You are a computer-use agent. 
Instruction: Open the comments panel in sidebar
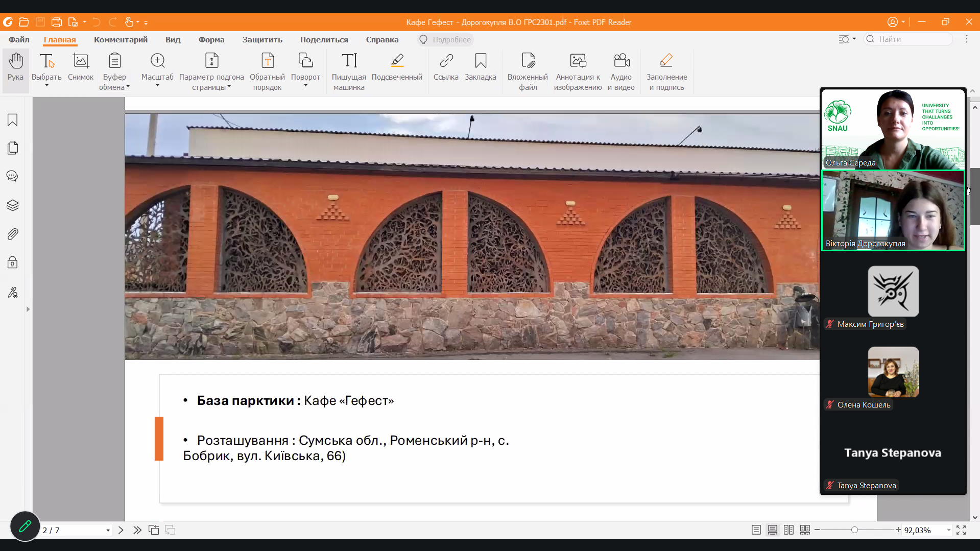pyautogui.click(x=13, y=176)
